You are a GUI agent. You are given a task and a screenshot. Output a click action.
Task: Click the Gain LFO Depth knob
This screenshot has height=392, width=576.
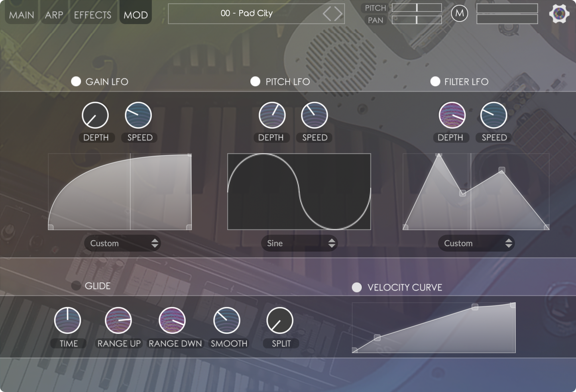(95, 116)
